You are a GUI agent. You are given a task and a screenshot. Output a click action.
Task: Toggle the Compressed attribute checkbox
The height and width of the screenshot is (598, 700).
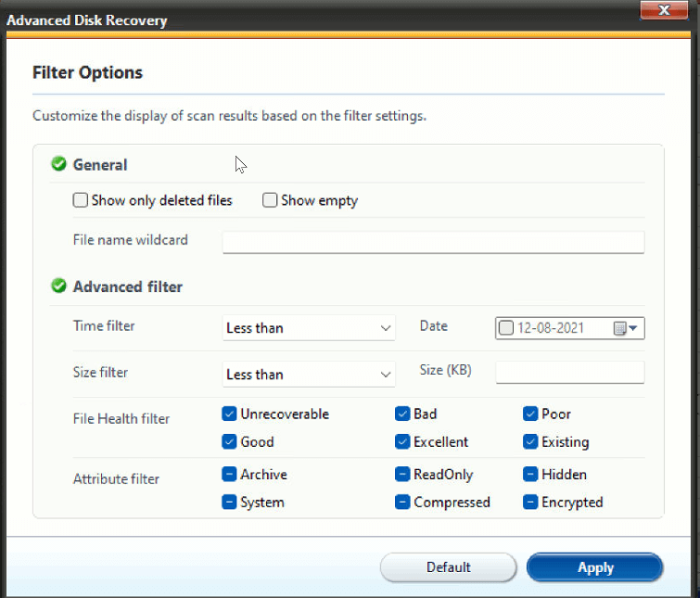(402, 503)
